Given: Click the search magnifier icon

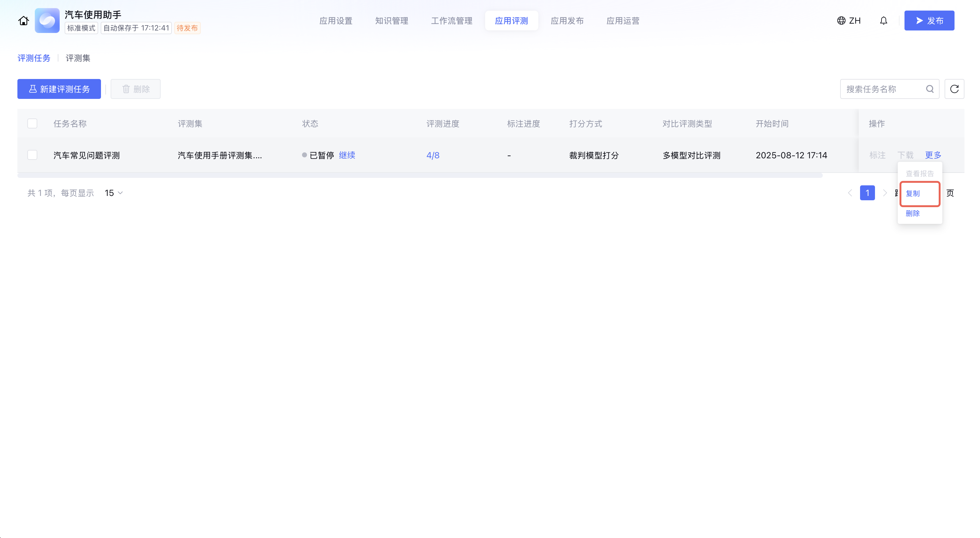Looking at the screenshot, I should [x=930, y=89].
